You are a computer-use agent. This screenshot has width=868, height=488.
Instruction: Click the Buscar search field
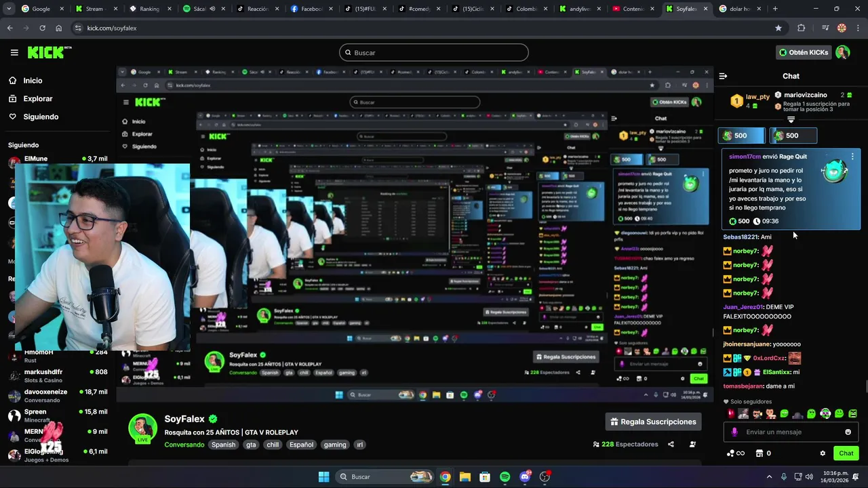[x=434, y=52]
